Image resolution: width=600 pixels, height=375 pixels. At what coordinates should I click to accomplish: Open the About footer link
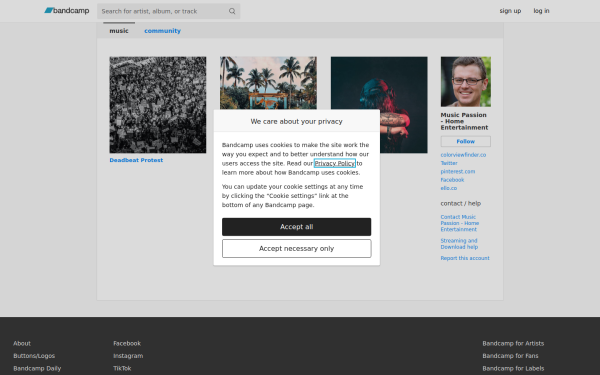(x=22, y=343)
